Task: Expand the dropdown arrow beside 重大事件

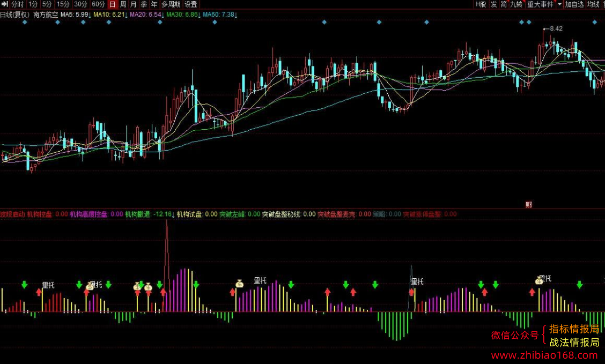Action: point(559,4)
